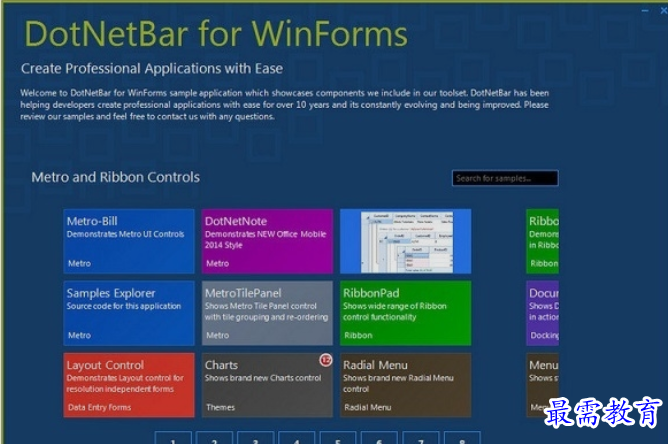
Task: Open the RibbonPad sample tile
Action: click(x=406, y=313)
